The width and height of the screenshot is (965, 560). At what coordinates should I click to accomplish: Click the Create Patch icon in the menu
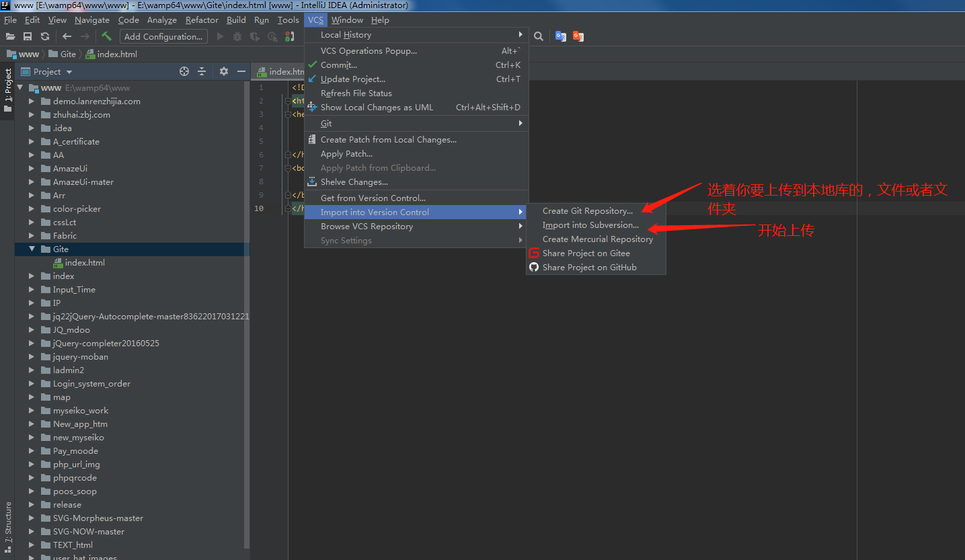point(313,139)
